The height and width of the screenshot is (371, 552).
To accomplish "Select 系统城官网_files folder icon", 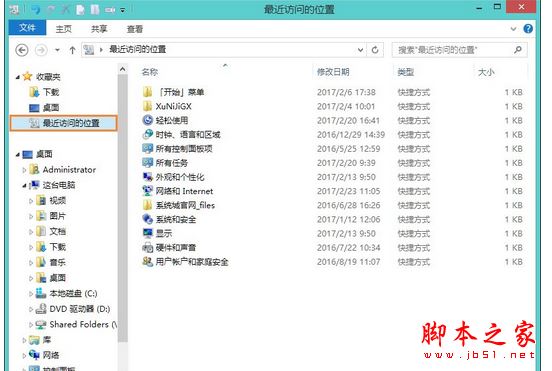I will pyautogui.click(x=148, y=205).
